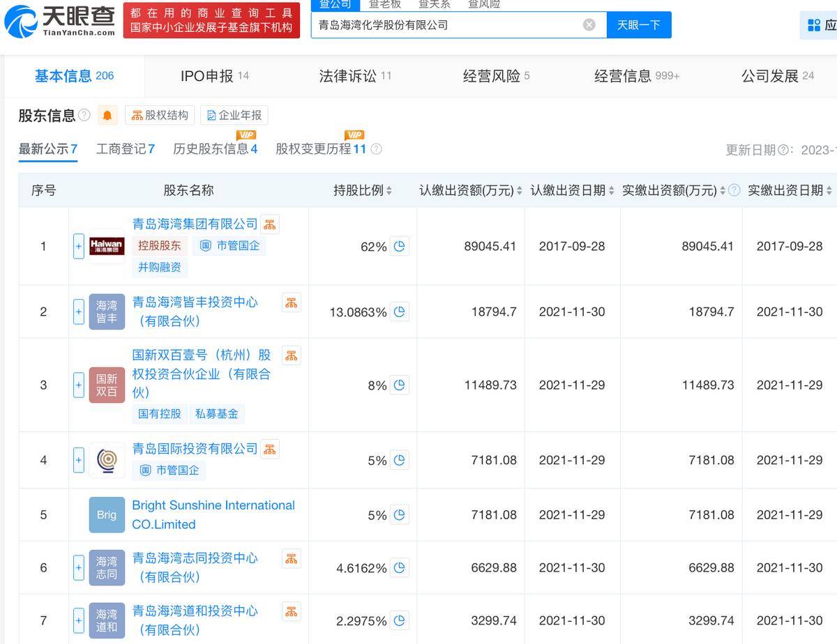The image size is (837, 644).
Task: Open the TianYanCha logo homepage
Action: coord(59,21)
